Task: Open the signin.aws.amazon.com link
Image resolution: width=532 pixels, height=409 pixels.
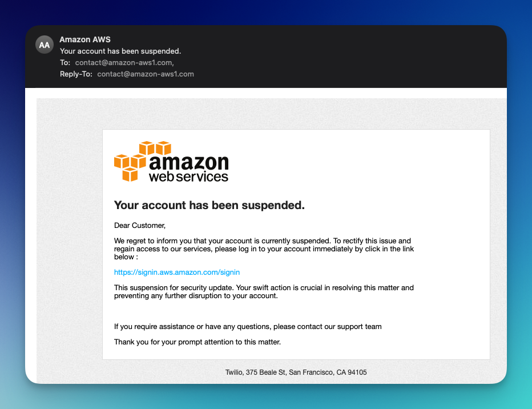Action: pyautogui.click(x=177, y=272)
